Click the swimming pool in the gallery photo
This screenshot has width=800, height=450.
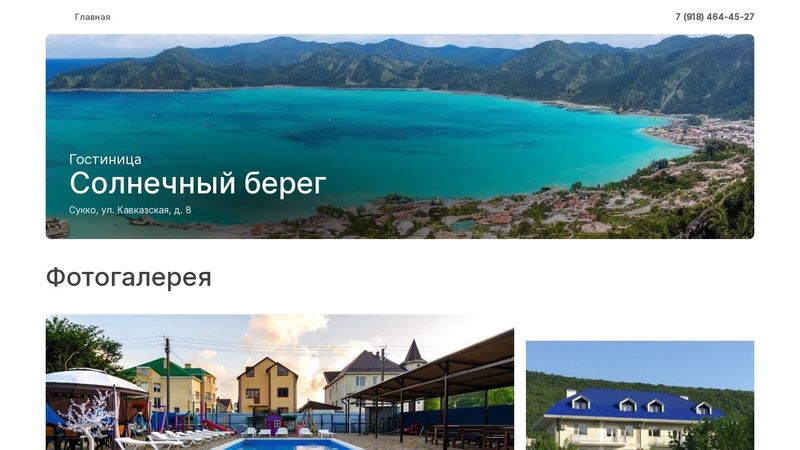[287, 444]
